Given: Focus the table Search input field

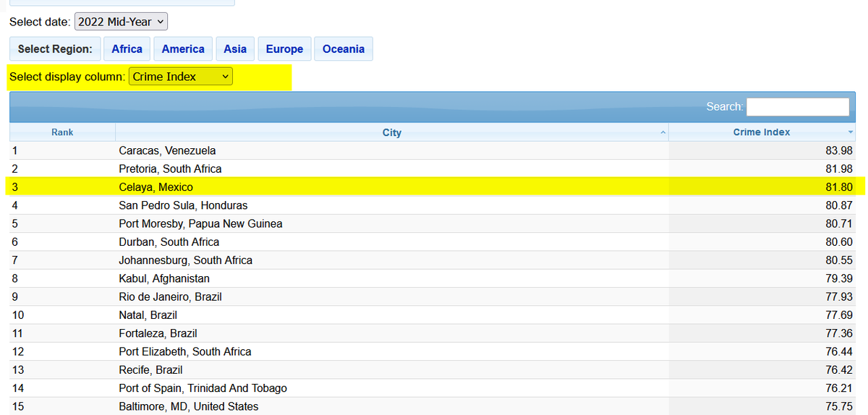Looking at the screenshot, I should click(x=798, y=107).
